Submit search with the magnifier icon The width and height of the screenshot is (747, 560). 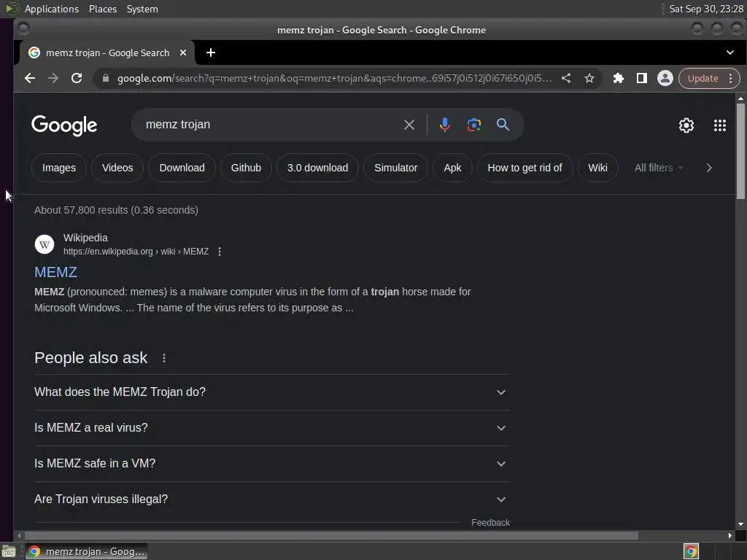503,125
